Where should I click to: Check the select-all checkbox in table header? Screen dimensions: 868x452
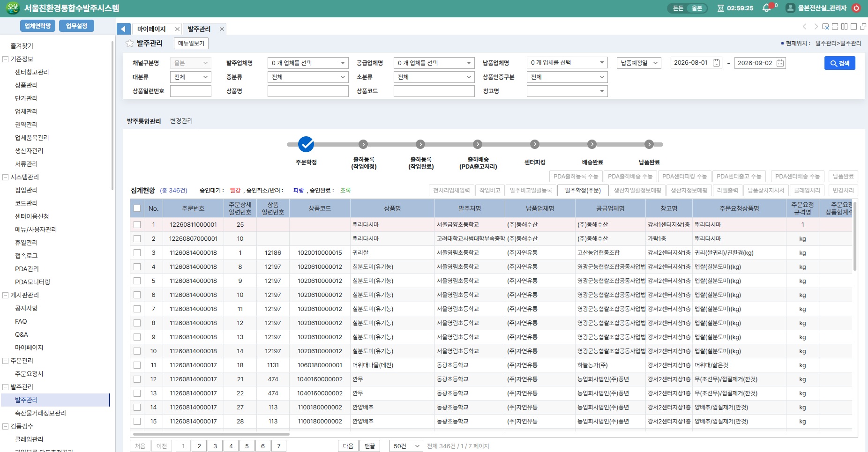(137, 208)
